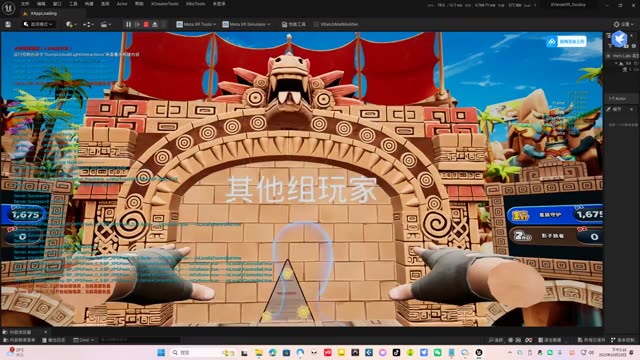Viewport: 640px width, 360px height.
Task: Open the XCreatorTools menu
Action: pyautogui.click(x=165, y=4)
